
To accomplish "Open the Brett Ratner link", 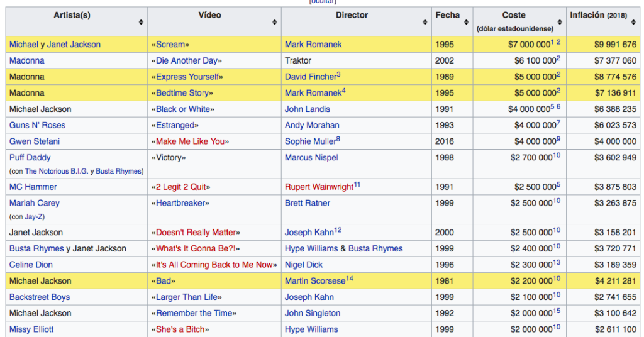I will (x=307, y=203).
